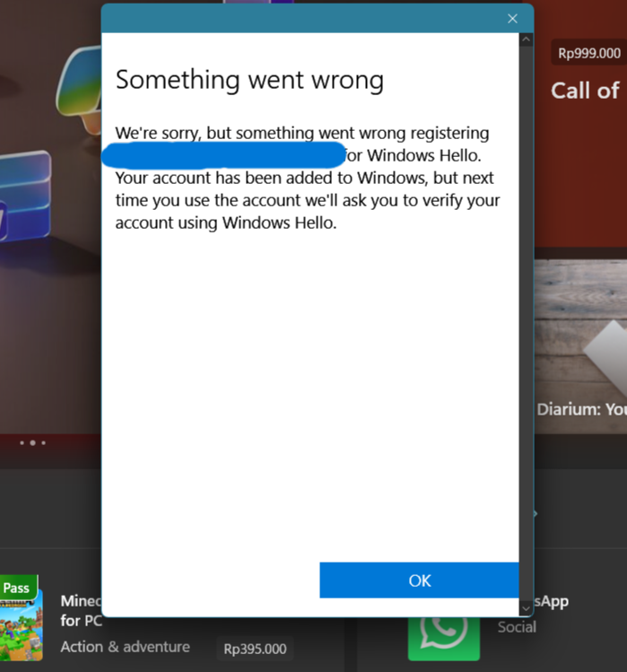This screenshot has width=627, height=672.
Task: Click dialog scrollbar down arrow
Action: [x=527, y=608]
